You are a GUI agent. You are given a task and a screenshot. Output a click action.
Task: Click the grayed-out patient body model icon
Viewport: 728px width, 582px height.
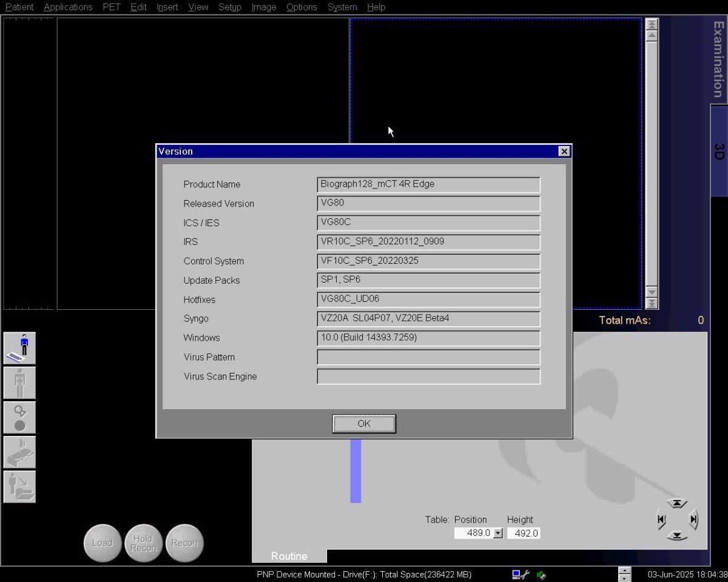(20, 383)
